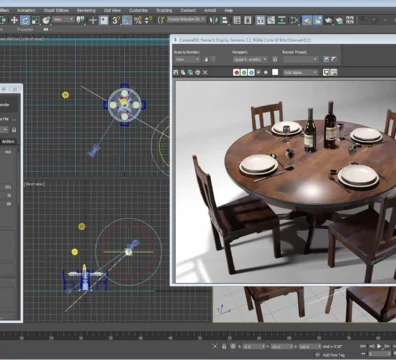
Task: Open the Schematic View
Action: tap(282, 20)
